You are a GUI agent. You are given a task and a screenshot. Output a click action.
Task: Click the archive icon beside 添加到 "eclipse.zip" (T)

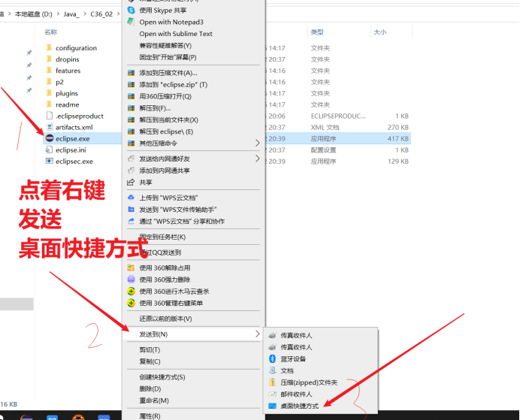132,85
